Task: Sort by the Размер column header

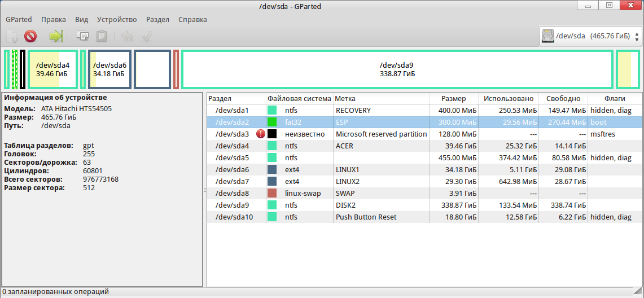Action: click(454, 98)
